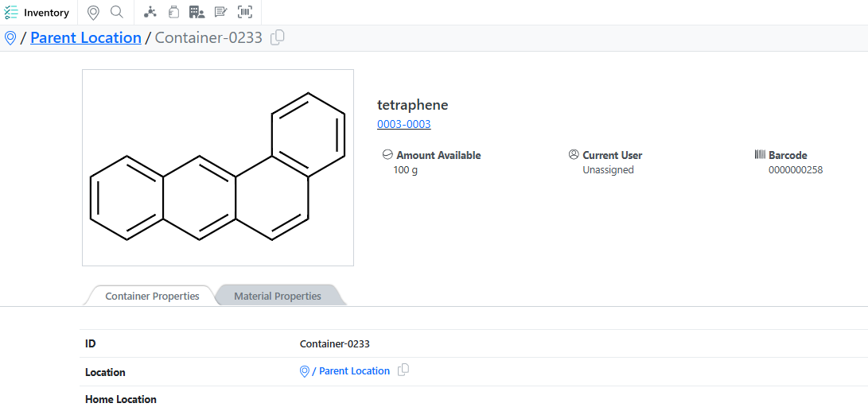Open the 0003-0003 material link

404,124
